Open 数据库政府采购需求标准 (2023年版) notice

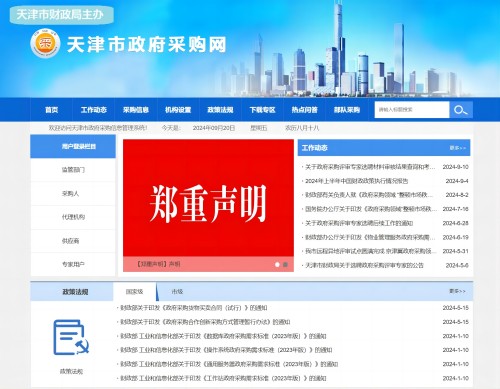tap(223, 336)
